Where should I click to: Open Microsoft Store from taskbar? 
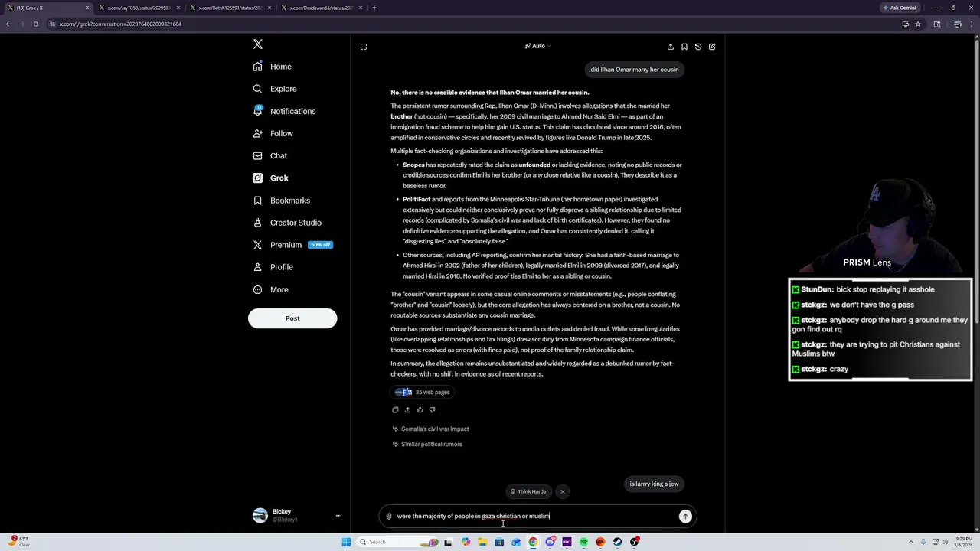[499, 542]
